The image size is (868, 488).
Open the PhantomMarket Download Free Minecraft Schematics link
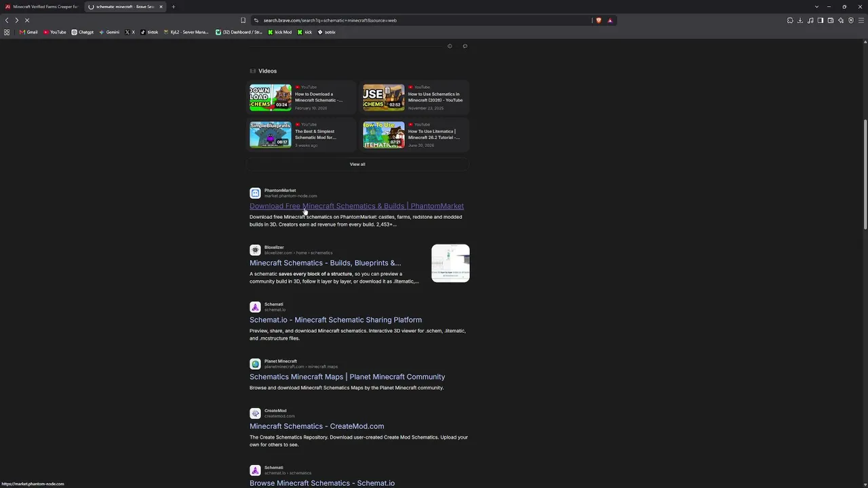357,206
